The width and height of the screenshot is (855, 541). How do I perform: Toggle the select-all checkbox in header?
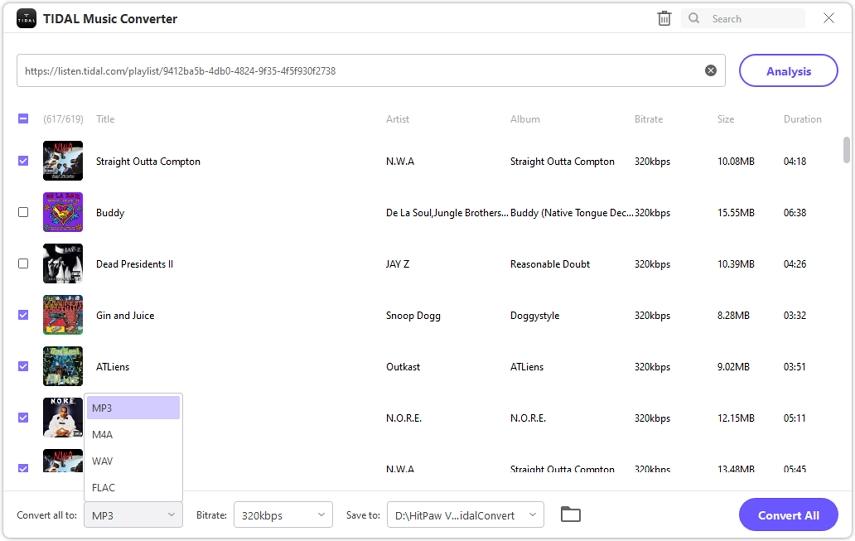(23, 118)
